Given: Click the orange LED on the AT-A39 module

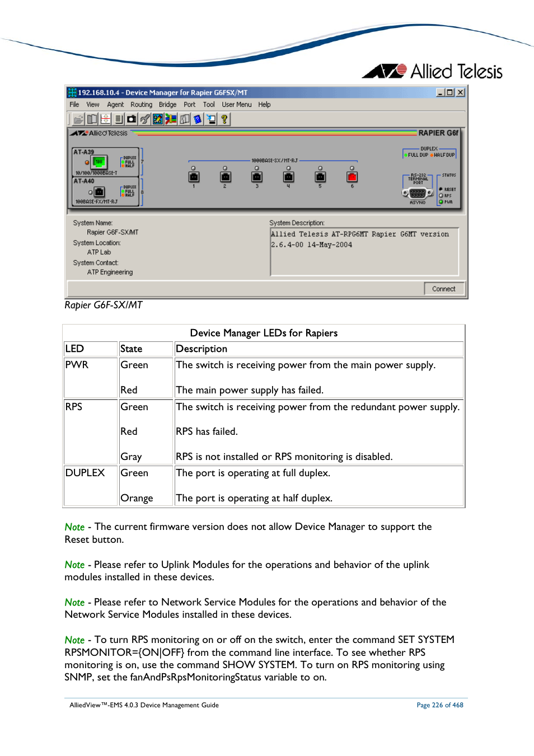Looking at the screenshot, I should coord(87,163).
